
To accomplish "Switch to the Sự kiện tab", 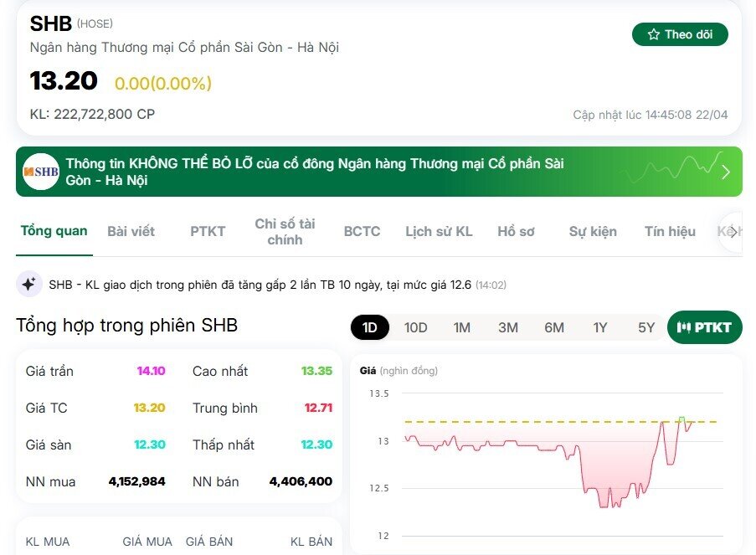I will pos(593,231).
